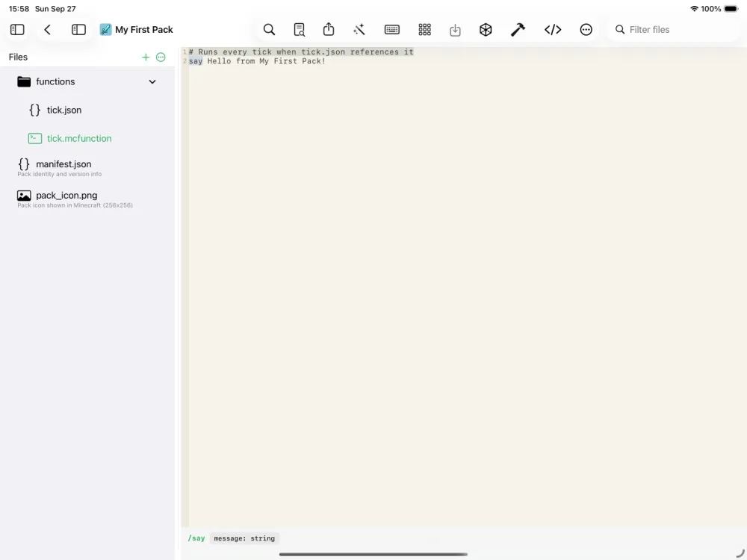Click the Files panel header
The width and height of the screenshot is (747, 560).
pyautogui.click(x=18, y=57)
